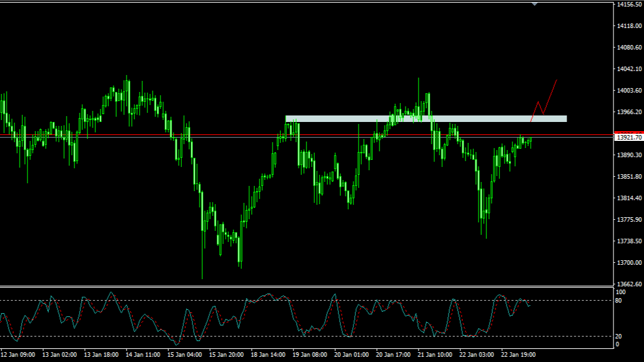
Task: Click price scale value 14080.60
Action: (x=629, y=47)
